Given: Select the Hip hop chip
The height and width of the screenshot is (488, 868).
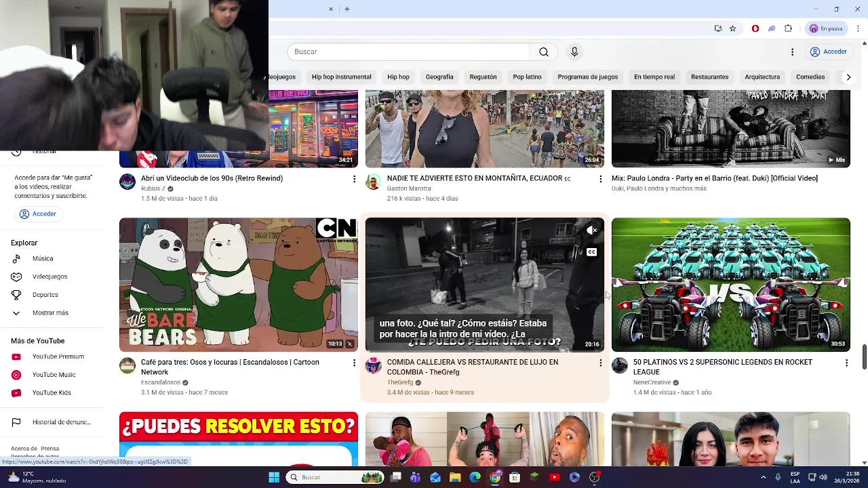Looking at the screenshot, I should coord(398,77).
